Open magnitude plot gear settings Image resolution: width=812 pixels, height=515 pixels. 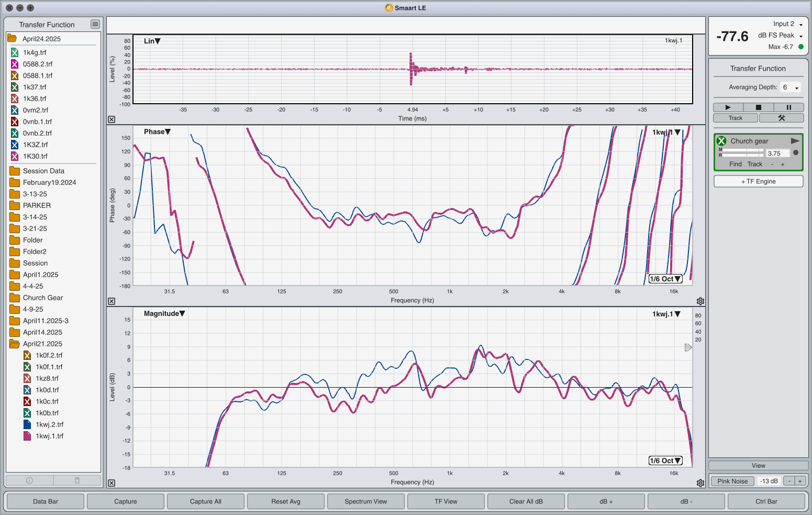(x=700, y=483)
